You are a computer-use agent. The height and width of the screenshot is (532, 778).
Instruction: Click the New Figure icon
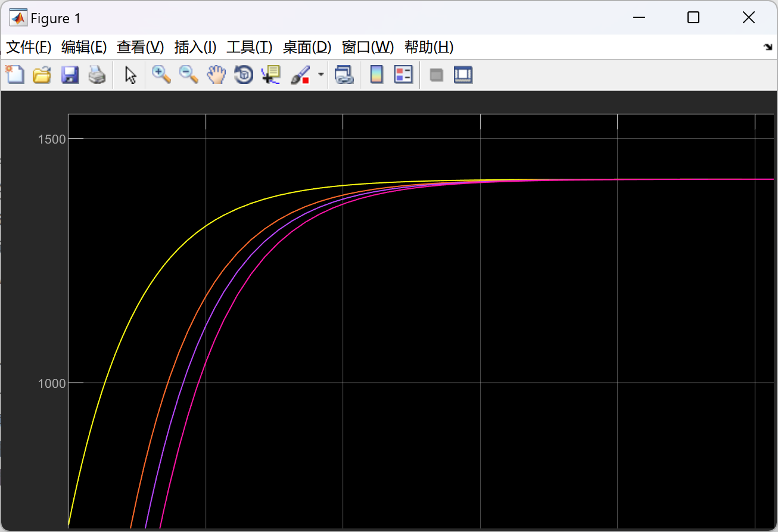tap(15, 74)
